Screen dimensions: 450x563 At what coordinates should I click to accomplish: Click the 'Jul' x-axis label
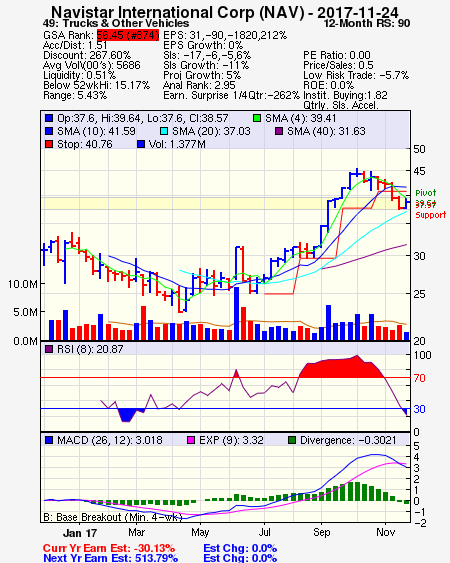point(264,532)
